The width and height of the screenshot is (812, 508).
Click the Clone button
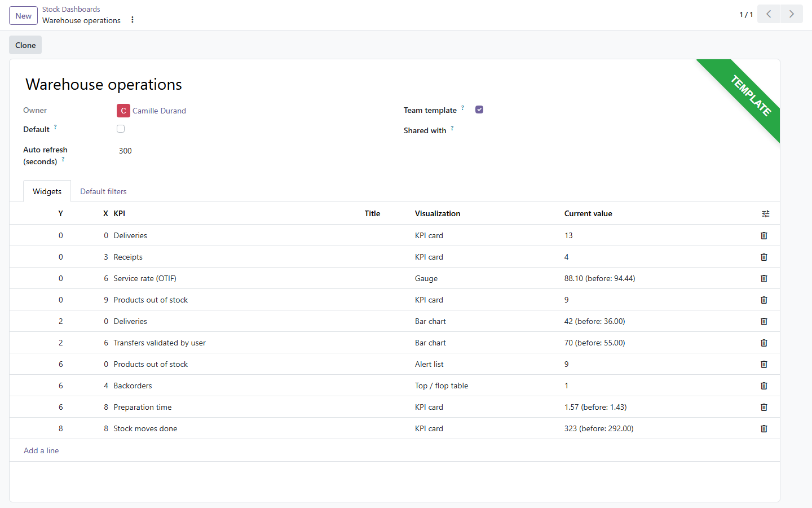(x=25, y=45)
